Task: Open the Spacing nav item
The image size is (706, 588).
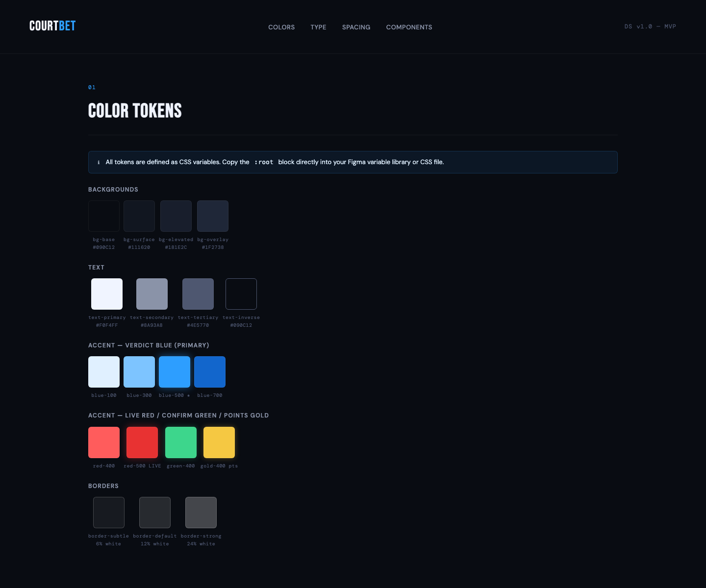Action: click(x=356, y=27)
